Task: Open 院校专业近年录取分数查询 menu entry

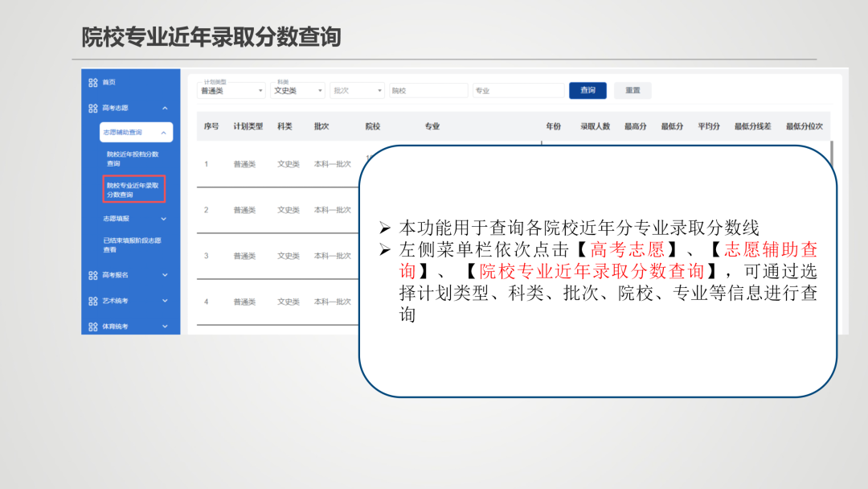Action: (134, 189)
